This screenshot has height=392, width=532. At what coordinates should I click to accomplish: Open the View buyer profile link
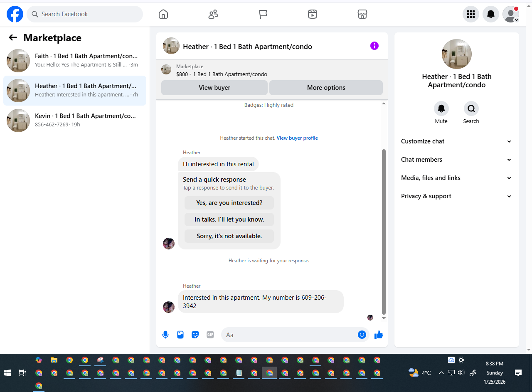tap(297, 138)
